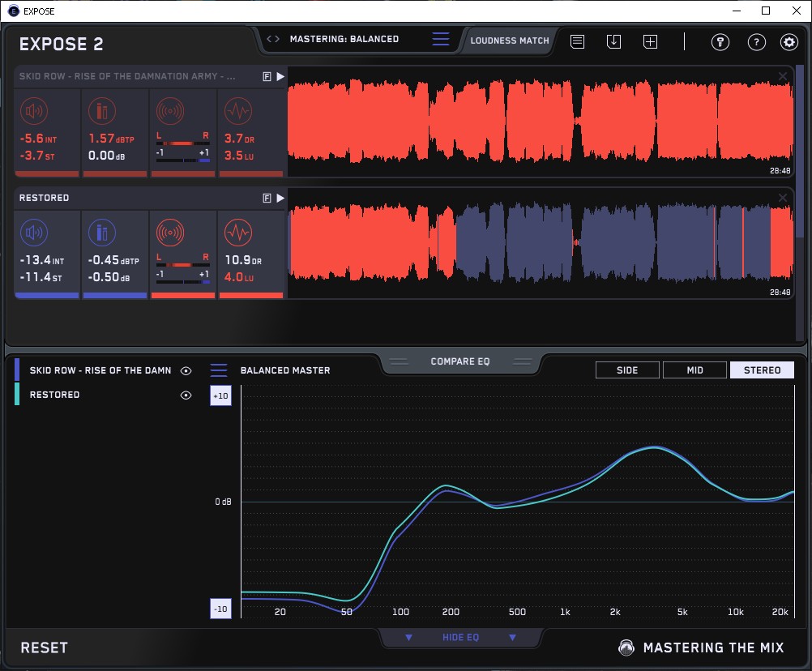Play the RESTORED track
The width and height of the screenshot is (812, 671).
(x=280, y=198)
